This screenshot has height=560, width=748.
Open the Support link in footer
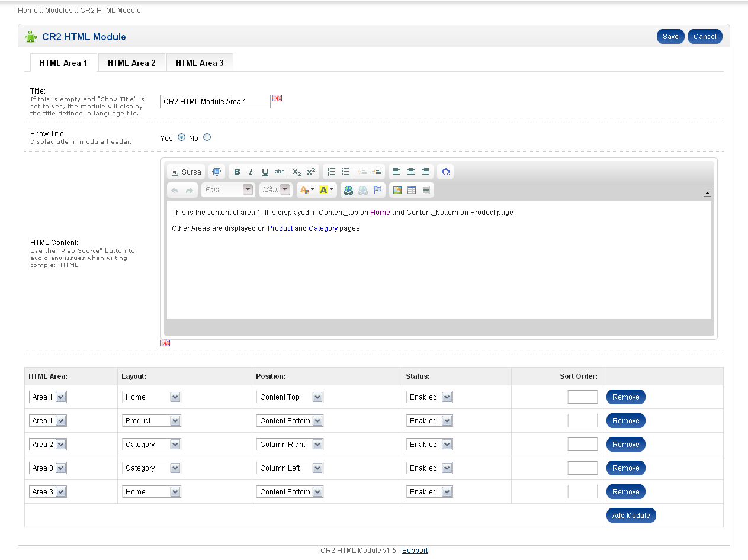point(415,551)
